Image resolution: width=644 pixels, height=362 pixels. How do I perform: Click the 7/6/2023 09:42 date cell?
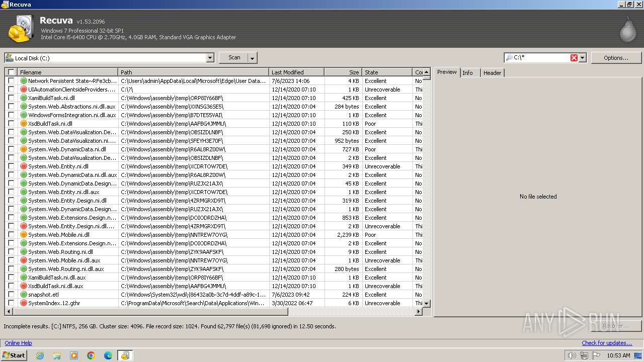(x=291, y=295)
